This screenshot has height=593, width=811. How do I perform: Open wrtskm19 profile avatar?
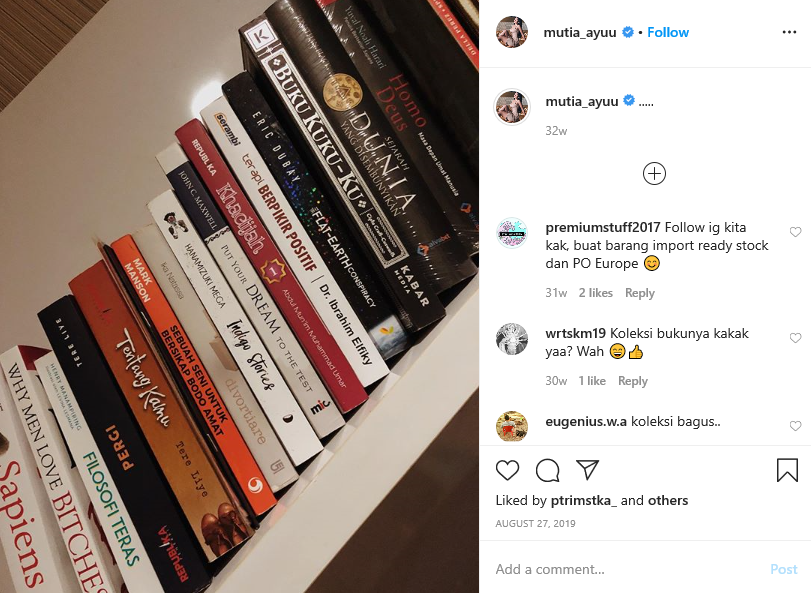click(x=512, y=339)
